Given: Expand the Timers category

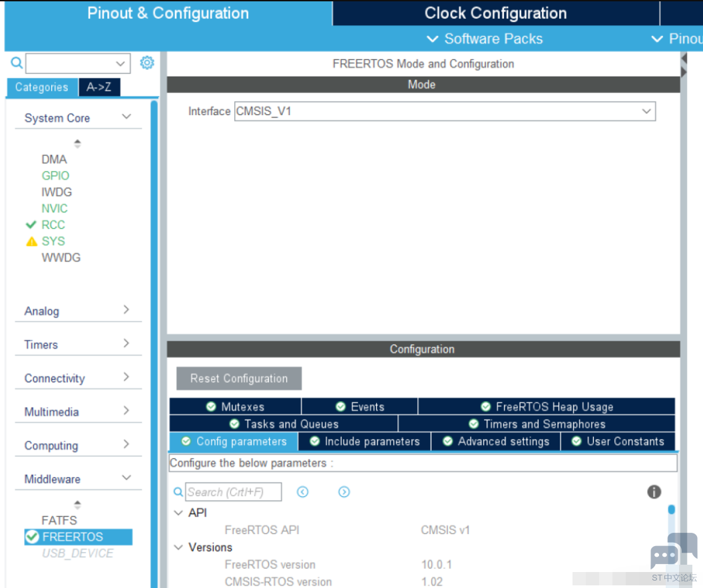Looking at the screenshot, I should [x=126, y=343].
